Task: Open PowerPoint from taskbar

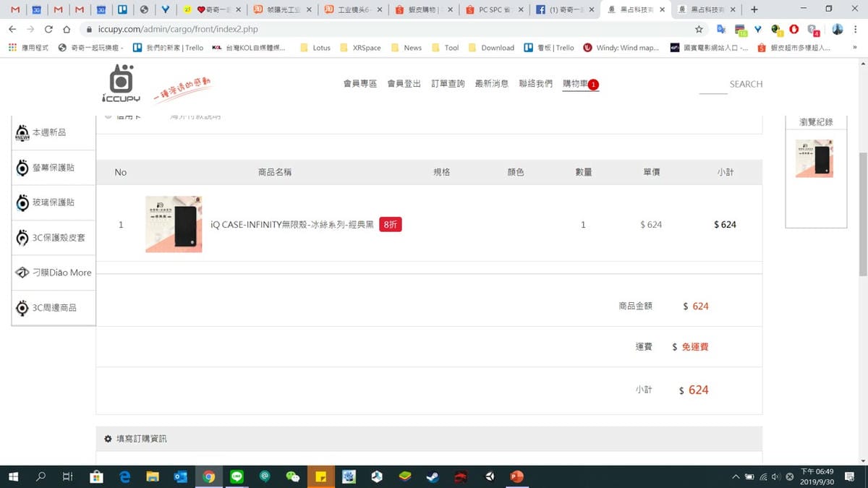Action: pyautogui.click(x=516, y=476)
